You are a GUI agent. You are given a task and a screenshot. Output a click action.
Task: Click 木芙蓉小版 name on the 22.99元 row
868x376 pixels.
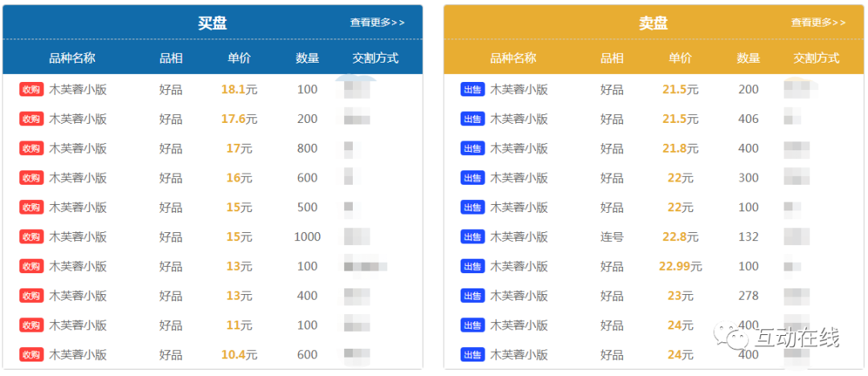click(519, 266)
